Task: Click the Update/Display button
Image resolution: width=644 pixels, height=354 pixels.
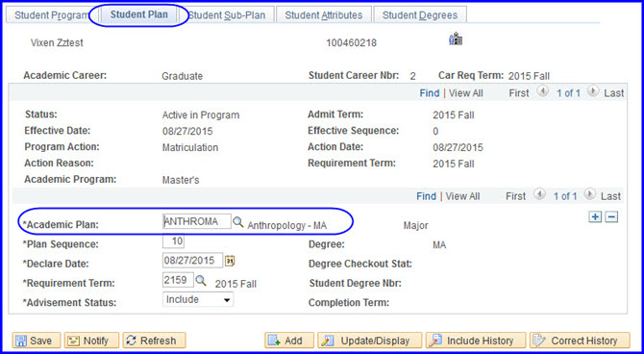Action: 370,341
